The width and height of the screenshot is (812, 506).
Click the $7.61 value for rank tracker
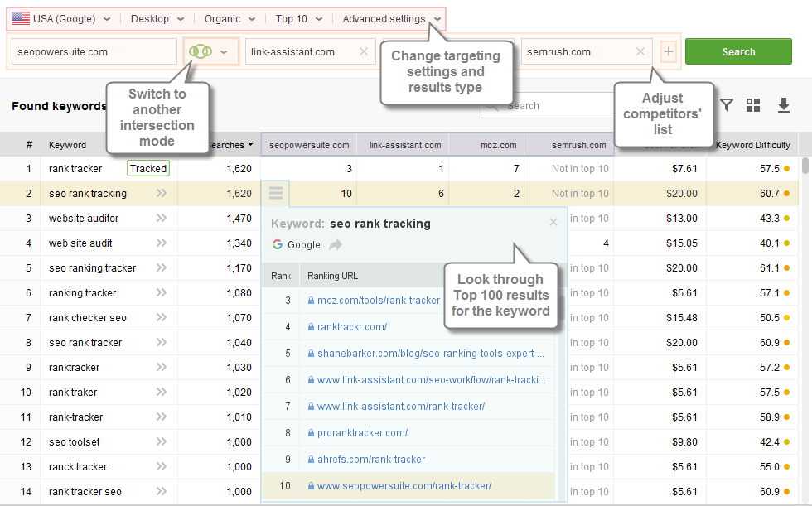684,168
